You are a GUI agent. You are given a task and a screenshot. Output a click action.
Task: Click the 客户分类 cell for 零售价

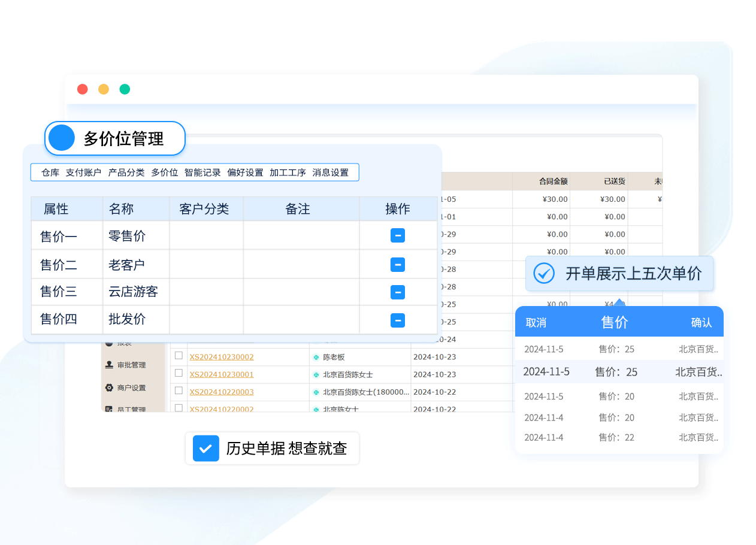(x=206, y=235)
